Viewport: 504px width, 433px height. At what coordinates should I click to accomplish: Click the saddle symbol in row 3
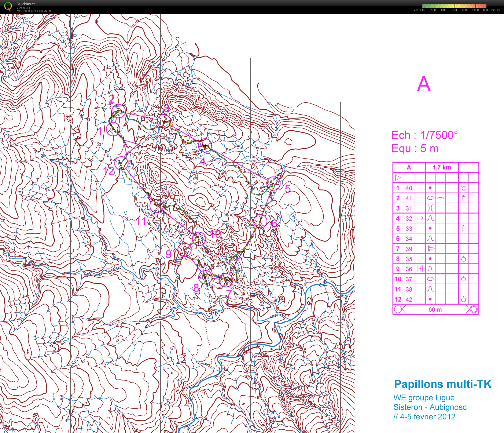[x=430, y=208]
